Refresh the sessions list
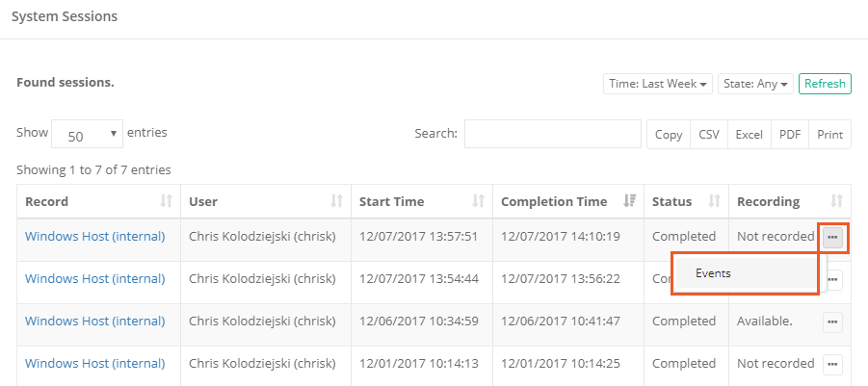Viewport: 868px width, 386px height. point(825,84)
